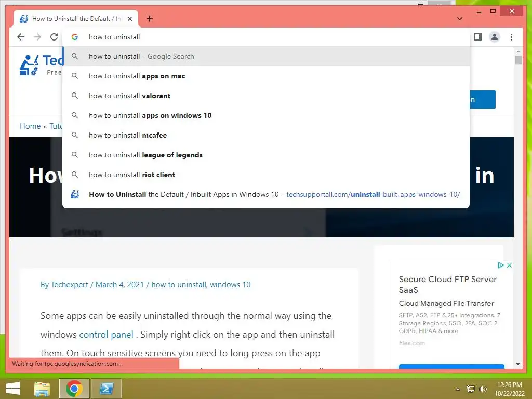Open author link 'Techexpert'
This screenshot has height=399, width=532.
pos(70,285)
